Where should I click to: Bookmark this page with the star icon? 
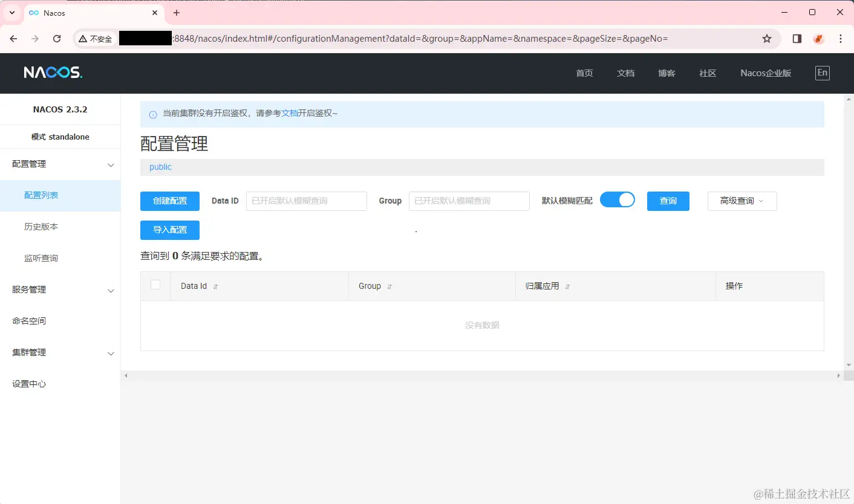pyautogui.click(x=767, y=39)
